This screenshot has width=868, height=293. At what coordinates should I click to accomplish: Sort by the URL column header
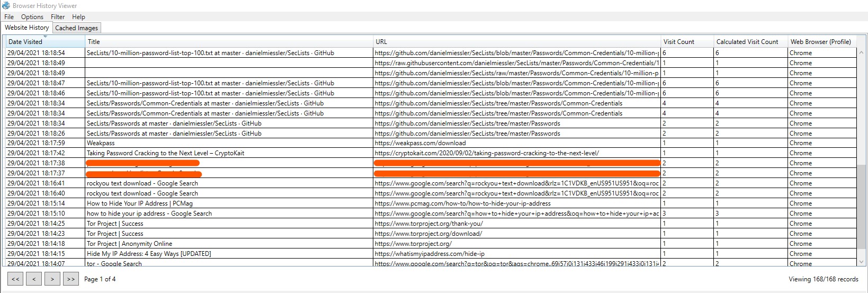click(x=381, y=42)
